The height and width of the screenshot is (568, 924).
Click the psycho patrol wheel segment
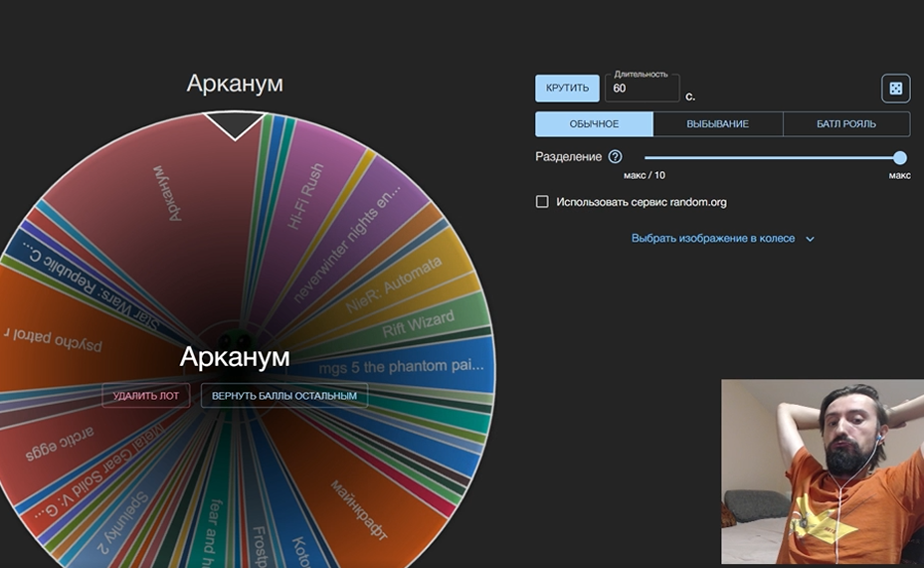click(x=53, y=339)
